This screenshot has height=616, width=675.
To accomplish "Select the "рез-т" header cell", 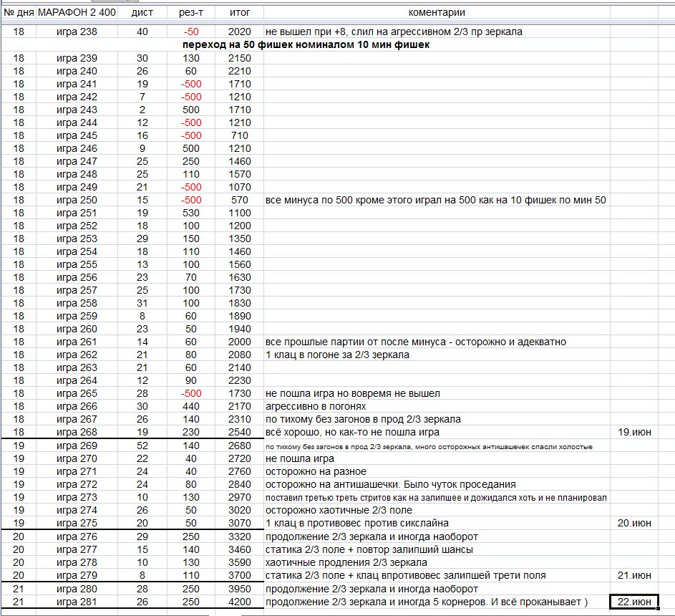I will tap(191, 13).
